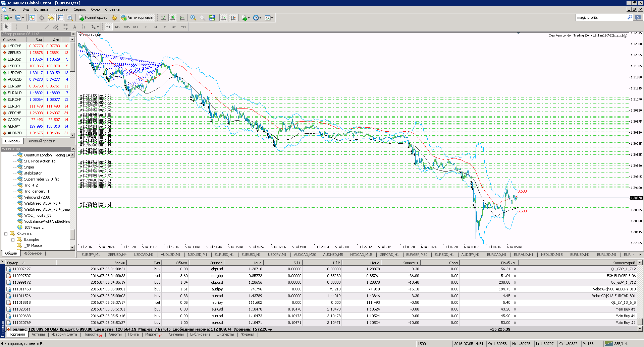Viewport: 644px width, 347px height.
Task: Select the H1 timeframe button
Action: [146, 27]
